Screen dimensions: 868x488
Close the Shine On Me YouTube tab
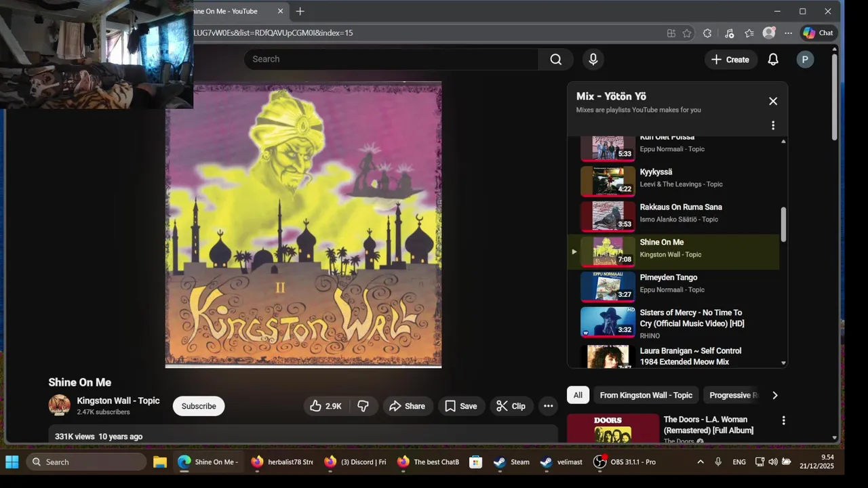[x=281, y=12]
